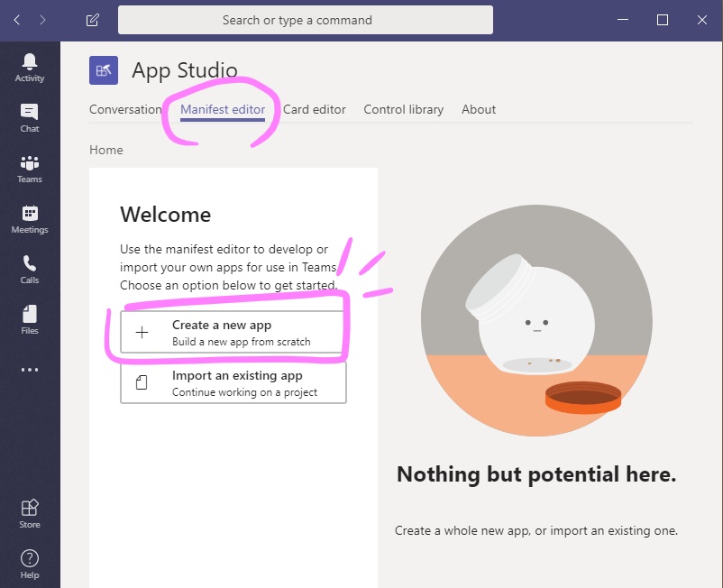Navigate back with the left arrow
The height and width of the screenshot is (588, 723).
tap(17, 20)
